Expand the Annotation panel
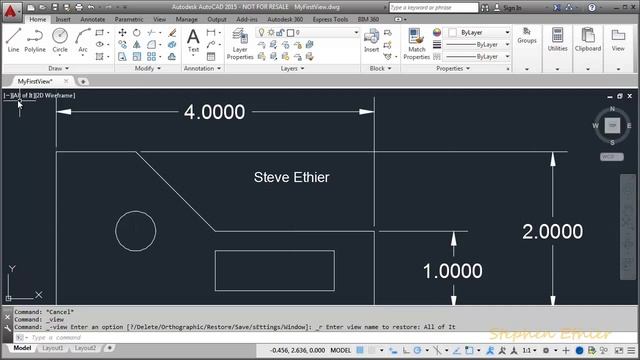 pyautogui.click(x=202, y=69)
